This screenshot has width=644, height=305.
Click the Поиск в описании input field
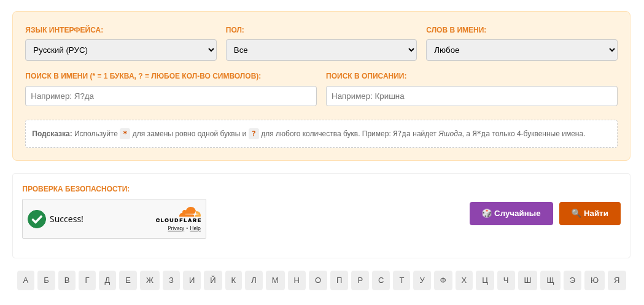click(471, 96)
